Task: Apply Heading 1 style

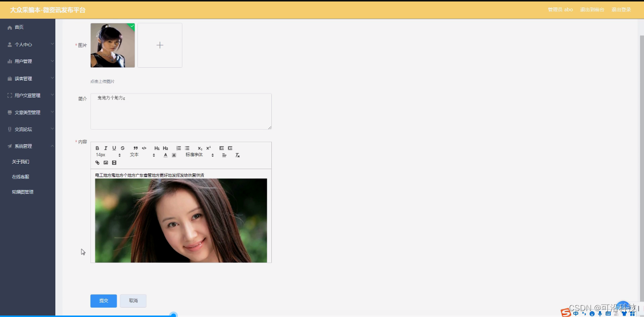Action: (157, 148)
